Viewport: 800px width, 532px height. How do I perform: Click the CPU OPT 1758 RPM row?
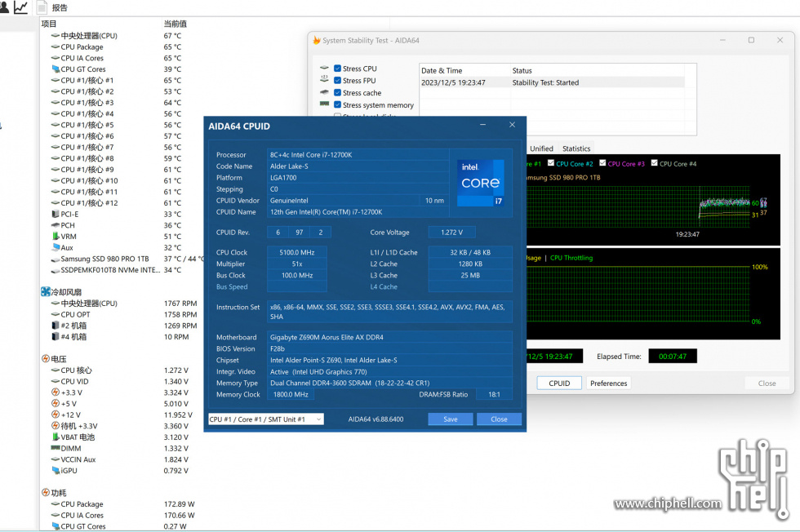tap(124, 315)
